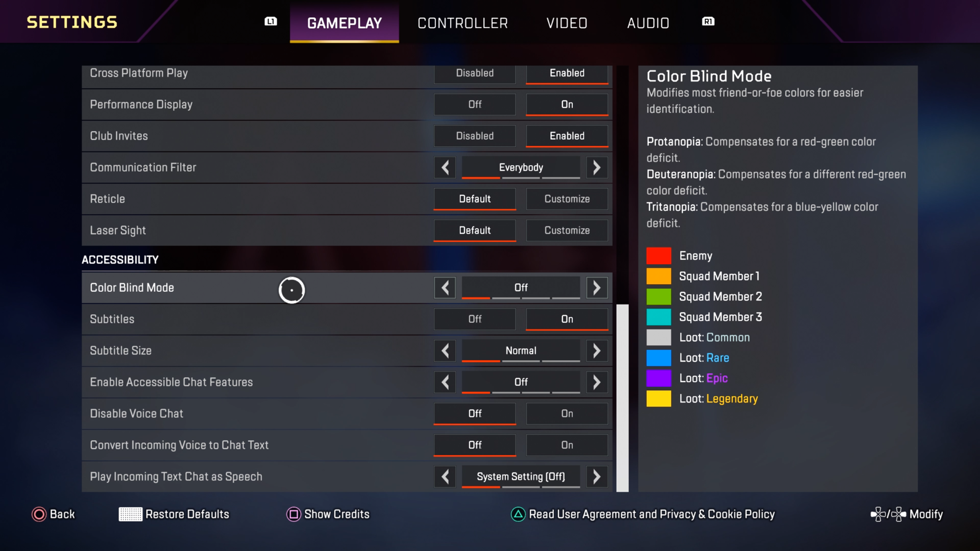Click the R1 next tab icon
Screen dimensions: 980x551
[708, 21]
